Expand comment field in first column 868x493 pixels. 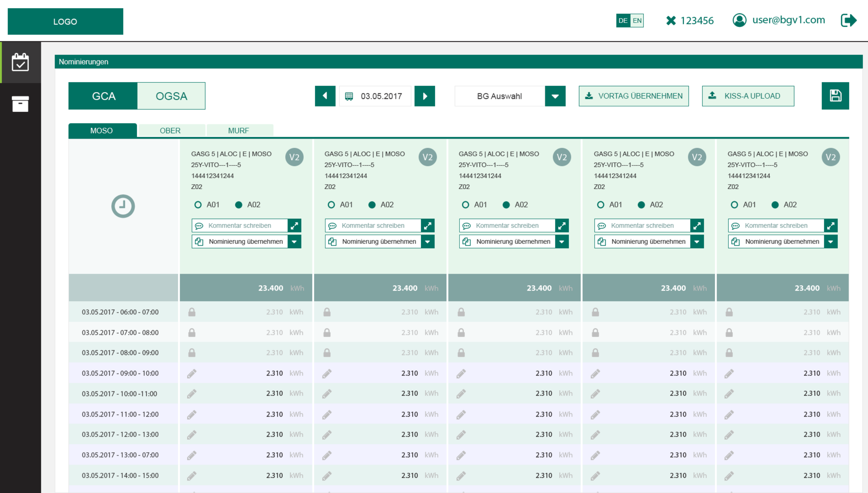[x=294, y=226]
